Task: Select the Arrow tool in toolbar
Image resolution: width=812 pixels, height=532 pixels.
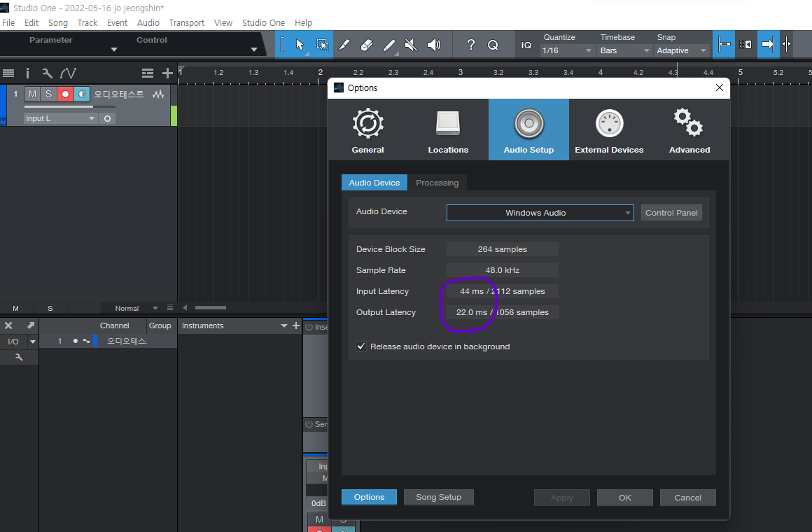Action: click(300, 45)
